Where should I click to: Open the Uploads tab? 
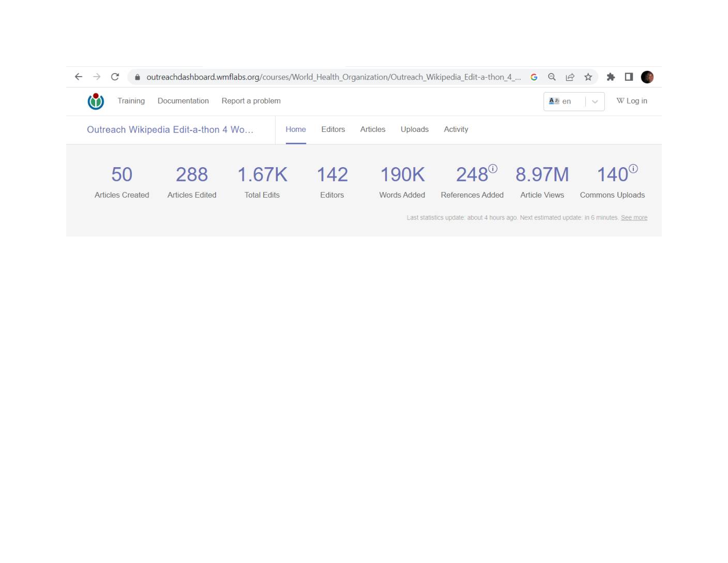(414, 129)
